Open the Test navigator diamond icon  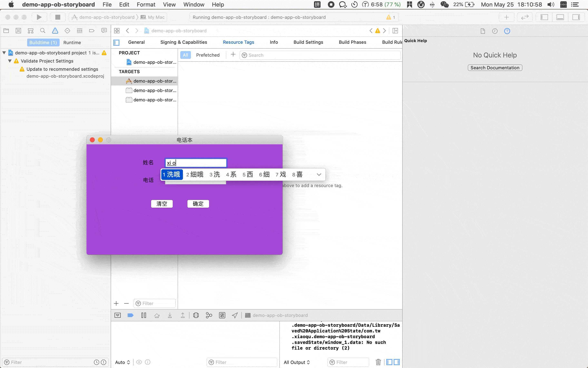[67, 31]
